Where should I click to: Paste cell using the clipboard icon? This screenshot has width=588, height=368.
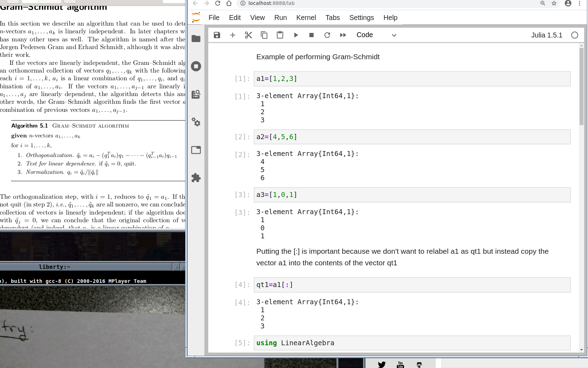280,35
